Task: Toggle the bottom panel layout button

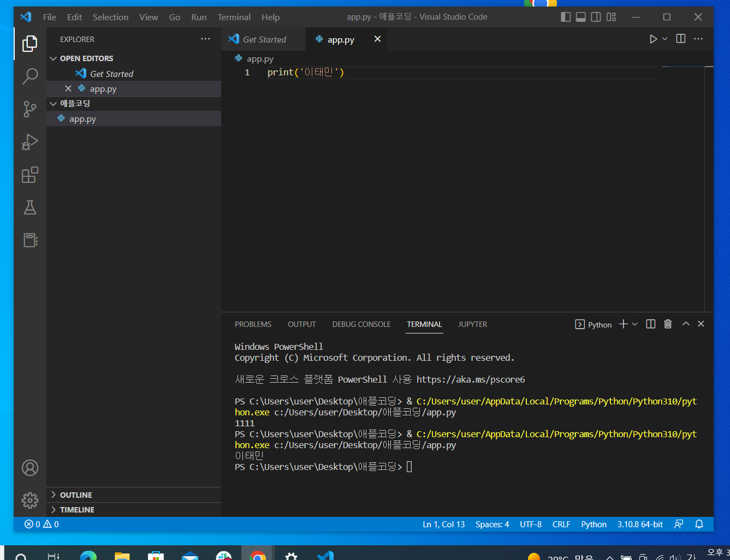Action: point(581,17)
